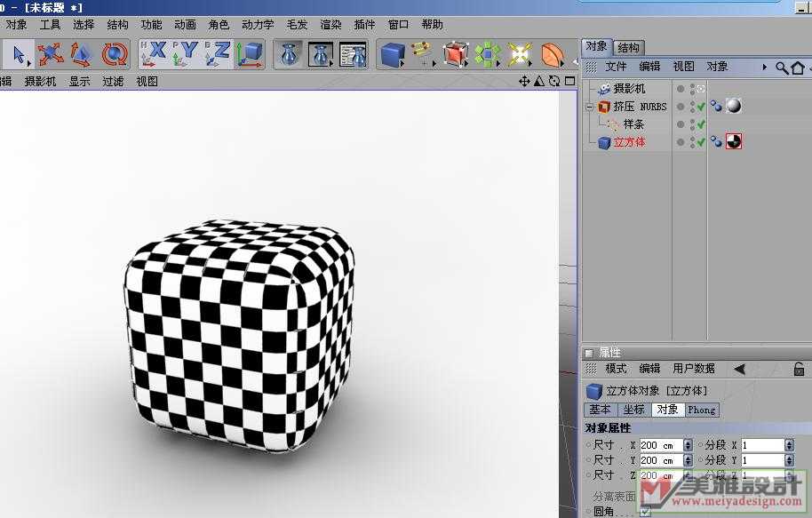Open Render Settings icon in toolbar
The height and width of the screenshot is (518, 812).
(353, 55)
